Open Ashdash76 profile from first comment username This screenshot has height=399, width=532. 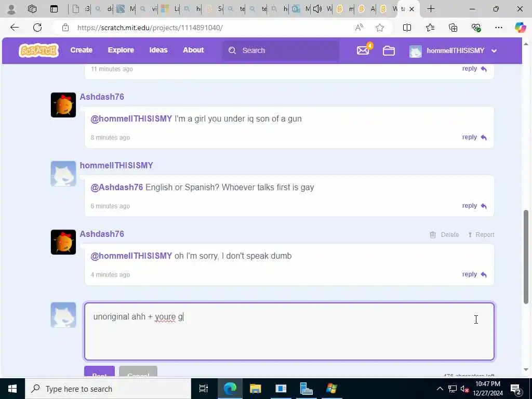coord(102,97)
